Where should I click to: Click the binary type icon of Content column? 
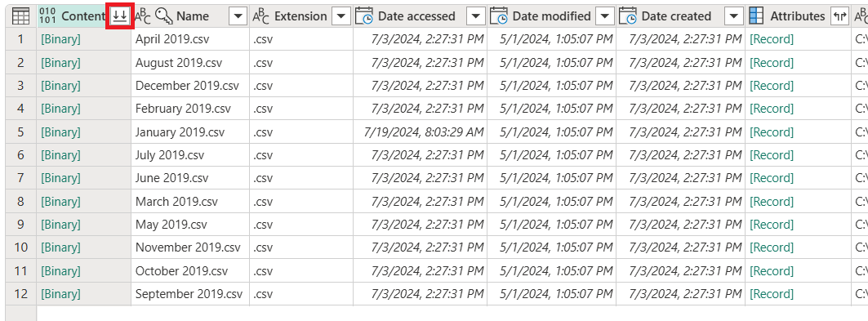point(48,16)
